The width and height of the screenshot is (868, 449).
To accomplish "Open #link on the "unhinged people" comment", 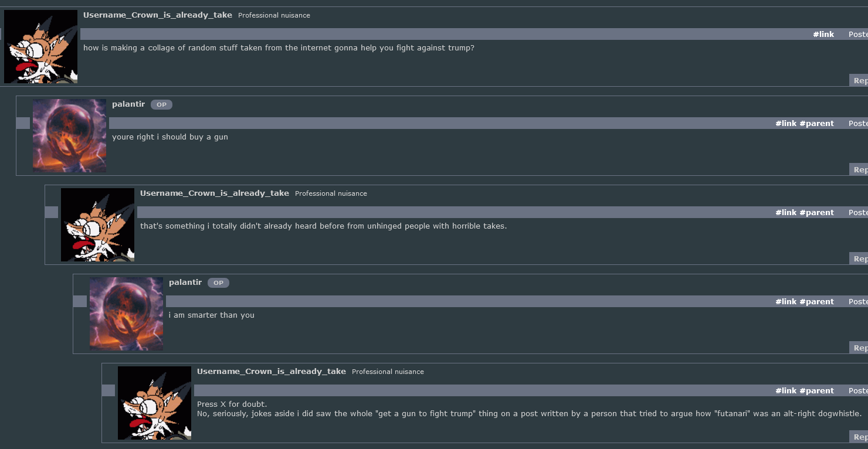I will (x=785, y=213).
